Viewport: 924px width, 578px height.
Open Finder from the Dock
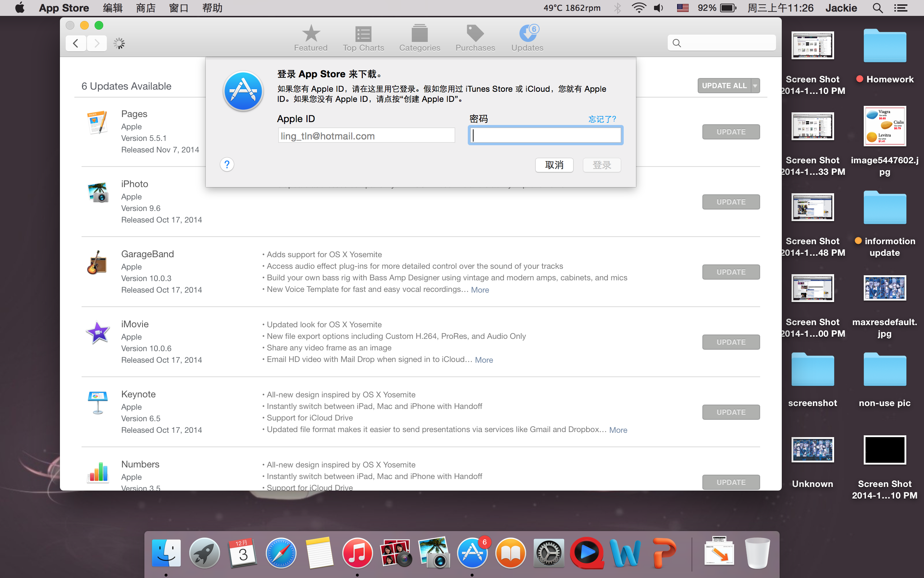166,553
